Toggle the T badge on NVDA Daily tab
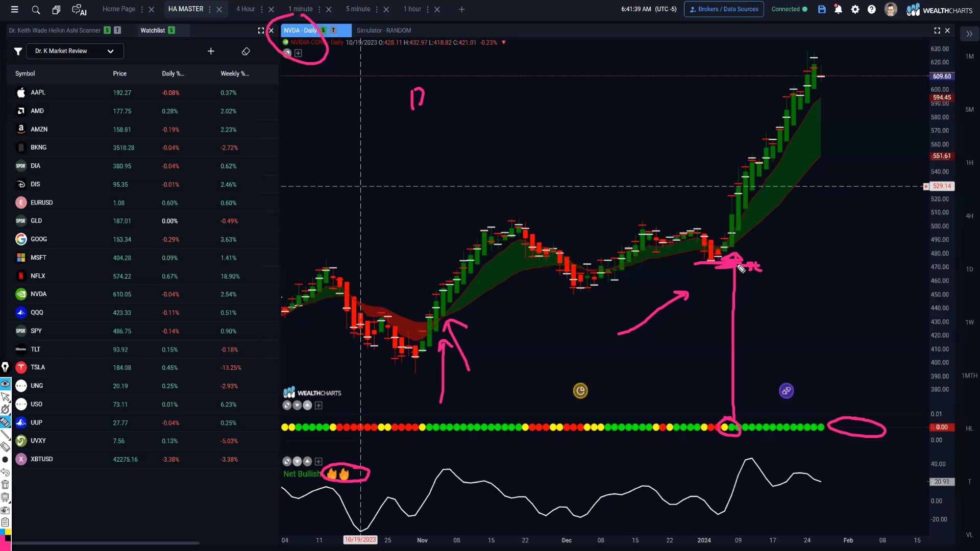The image size is (980, 551). pos(333,30)
